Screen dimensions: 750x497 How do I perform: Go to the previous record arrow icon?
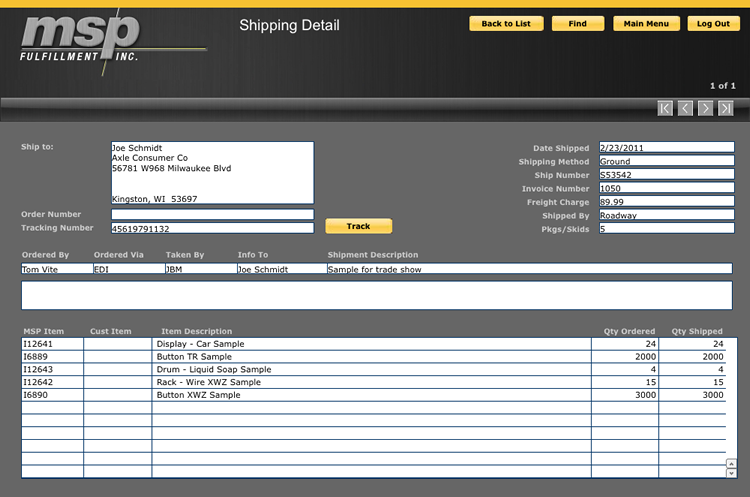685,108
